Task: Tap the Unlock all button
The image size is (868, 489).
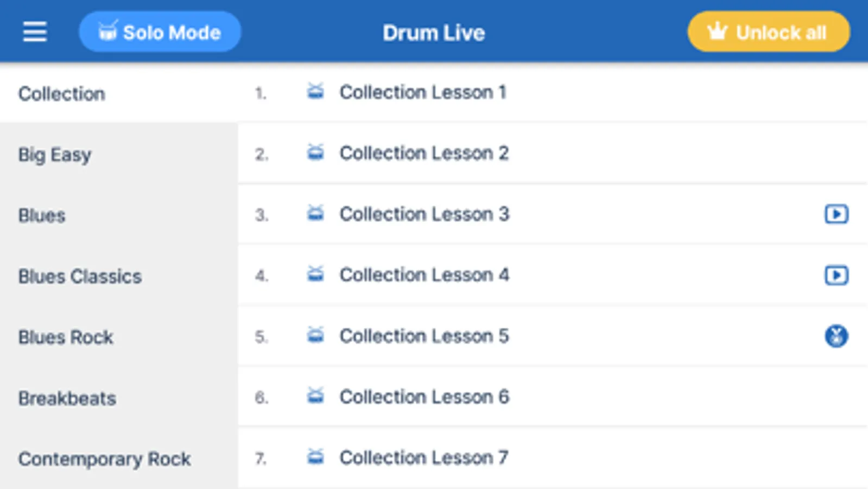Action: click(768, 32)
